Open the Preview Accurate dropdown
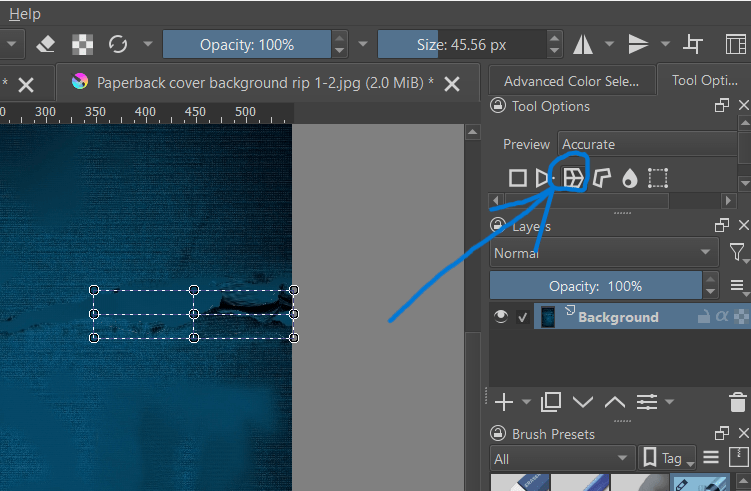Screen dimensions: 751x491 pos(648,145)
